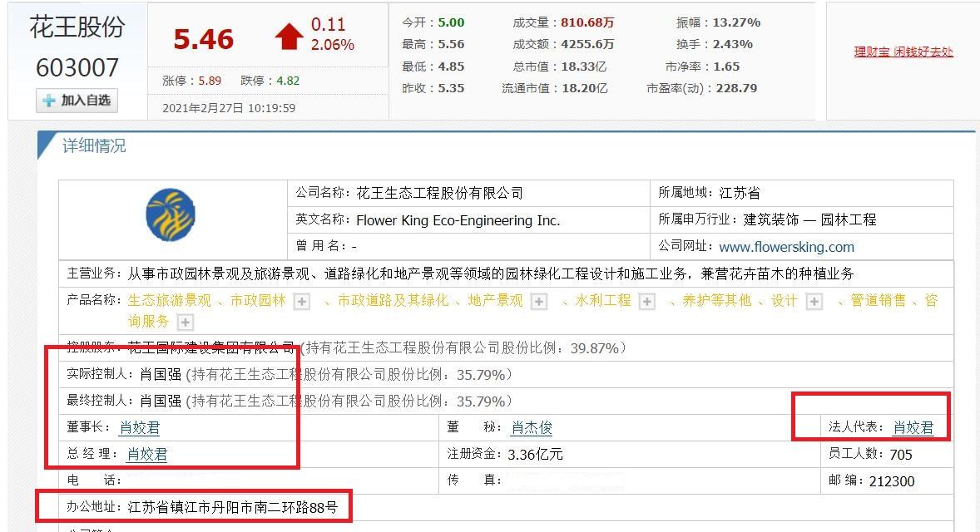980x532 pixels.
Task: Click the 市盈率(动) value 228.79
Action: (736, 88)
